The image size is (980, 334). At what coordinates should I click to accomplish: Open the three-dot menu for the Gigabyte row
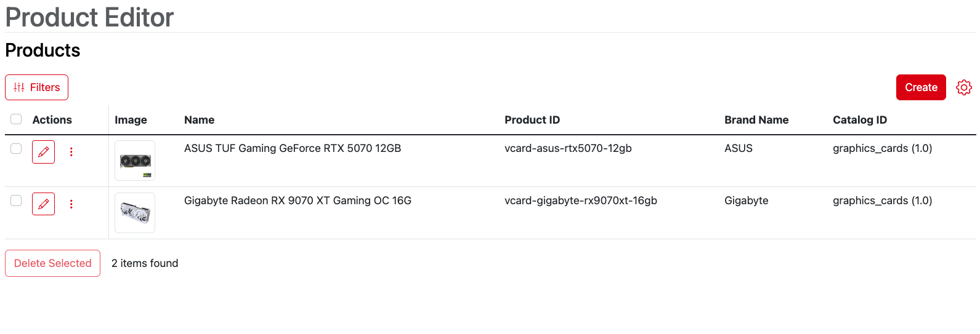[x=71, y=204]
